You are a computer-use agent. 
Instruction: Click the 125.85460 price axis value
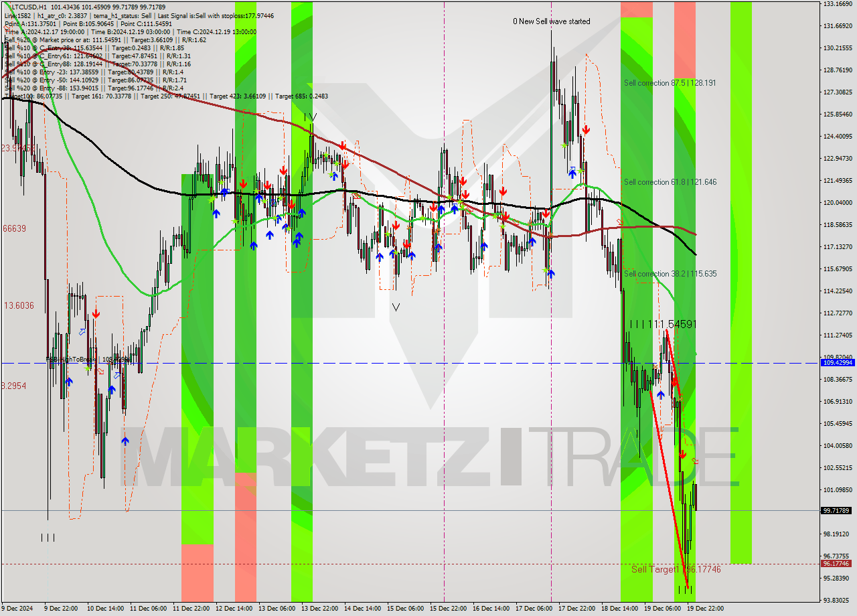coord(838,114)
